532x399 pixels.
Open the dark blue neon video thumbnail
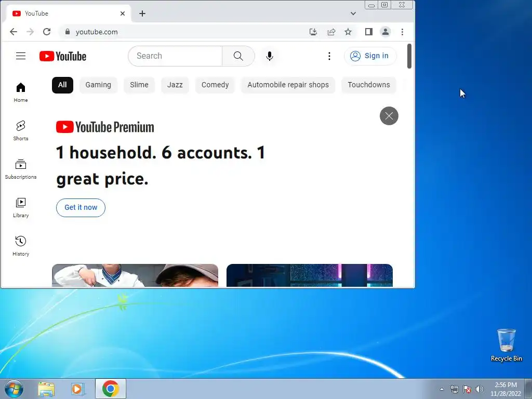[x=310, y=275]
